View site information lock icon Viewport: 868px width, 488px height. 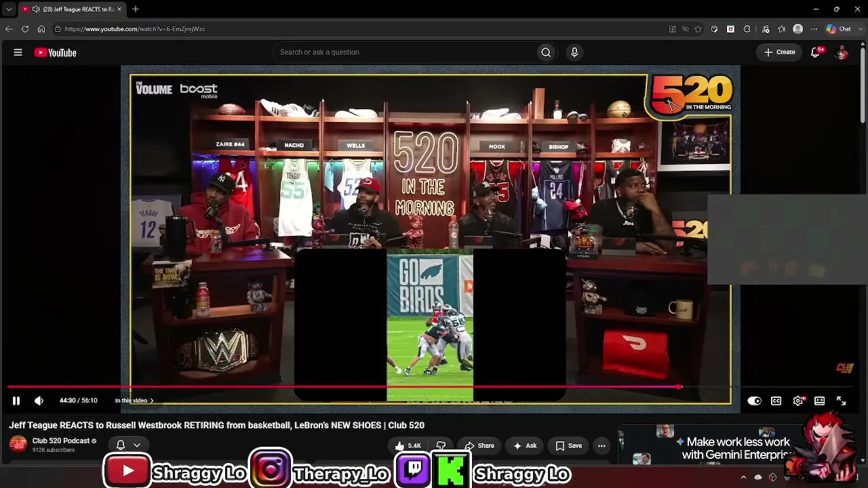tap(58, 29)
